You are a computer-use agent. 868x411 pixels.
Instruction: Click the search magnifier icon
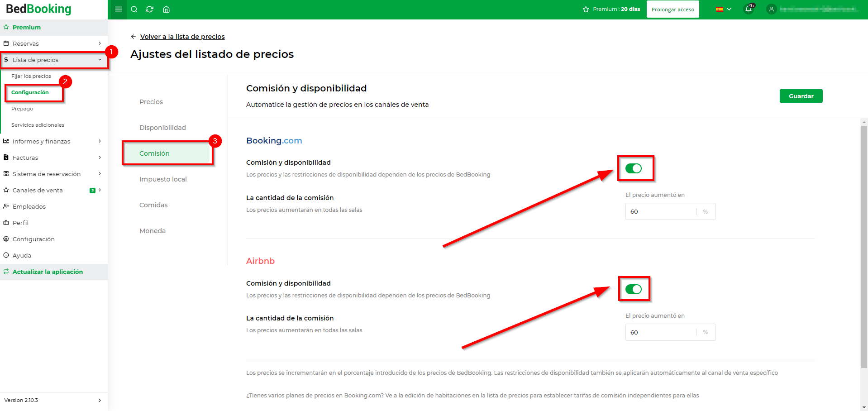tap(134, 9)
